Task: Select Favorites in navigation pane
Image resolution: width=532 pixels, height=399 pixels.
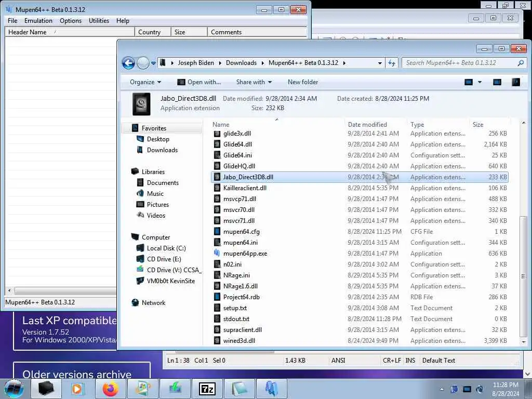Action: 154,128
